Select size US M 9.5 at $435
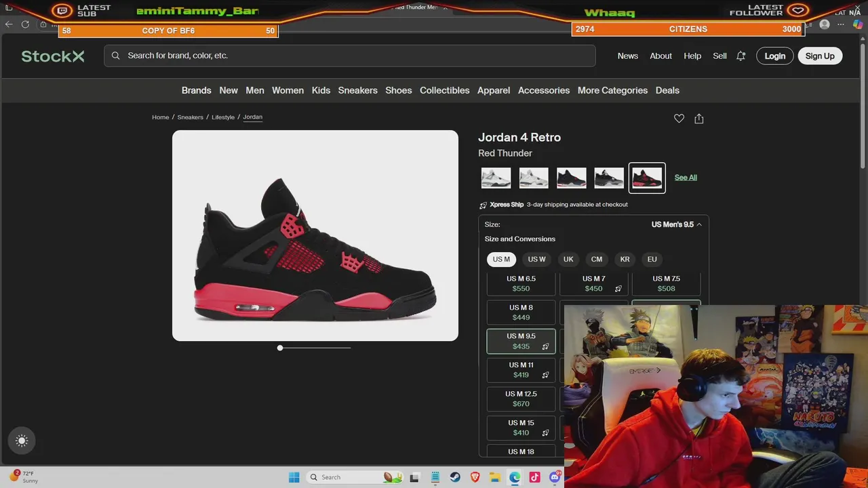This screenshot has width=868, height=488. [521, 341]
